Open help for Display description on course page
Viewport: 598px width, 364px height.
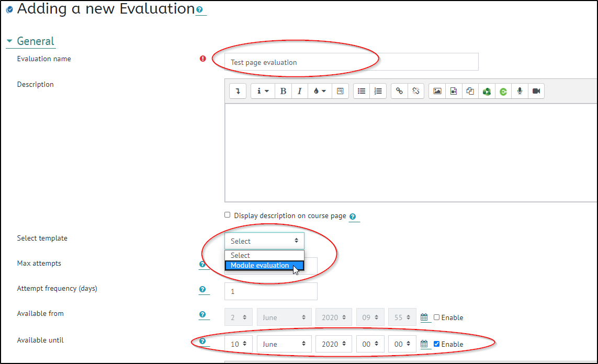pos(353,217)
